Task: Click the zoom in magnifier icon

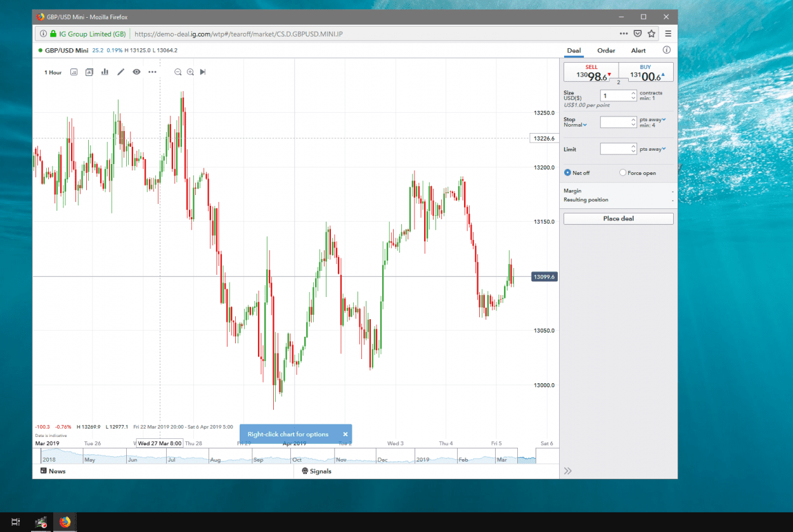Action: pos(190,72)
